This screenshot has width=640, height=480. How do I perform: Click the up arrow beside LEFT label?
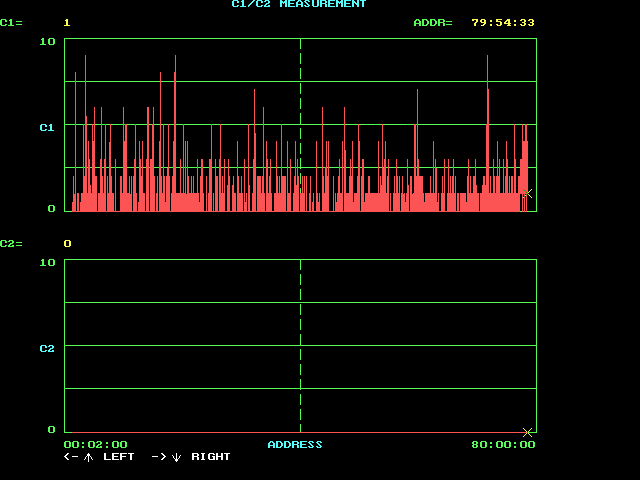pyautogui.click(x=88, y=457)
